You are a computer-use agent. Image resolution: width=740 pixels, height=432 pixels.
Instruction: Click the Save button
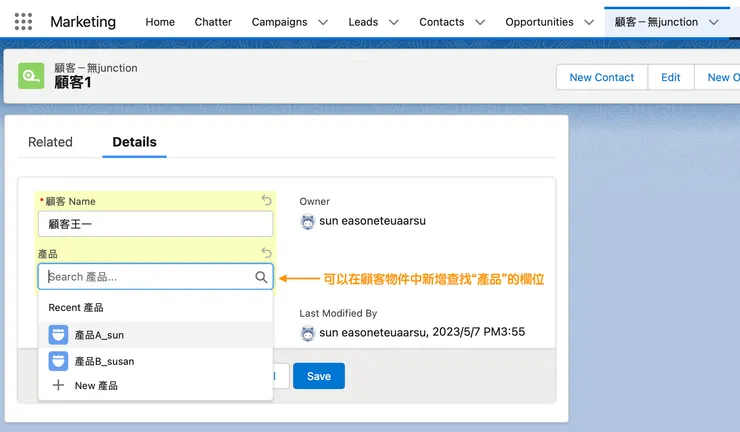[319, 376]
